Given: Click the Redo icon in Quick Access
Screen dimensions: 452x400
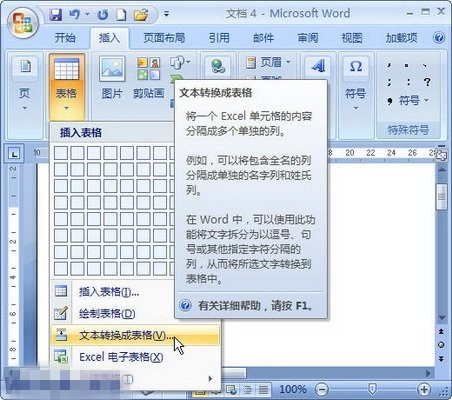Looking at the screenshot, I should click(103, 15).
